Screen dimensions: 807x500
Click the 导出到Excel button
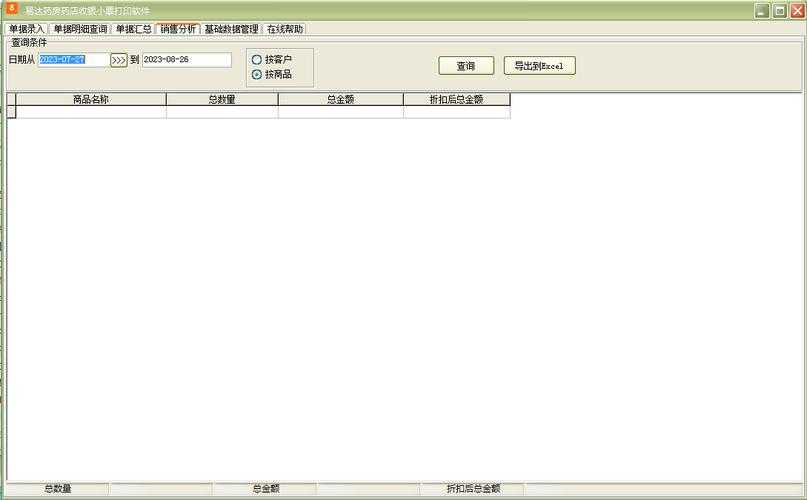539,66
